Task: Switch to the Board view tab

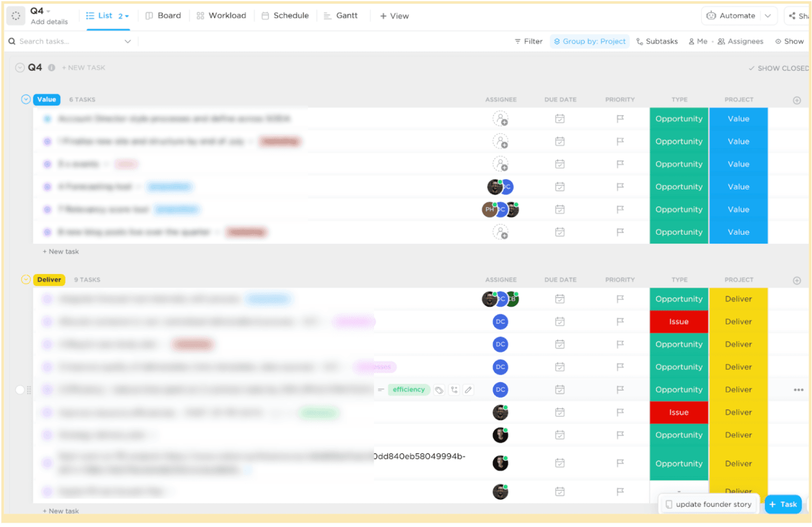Action: click(163, 16)
